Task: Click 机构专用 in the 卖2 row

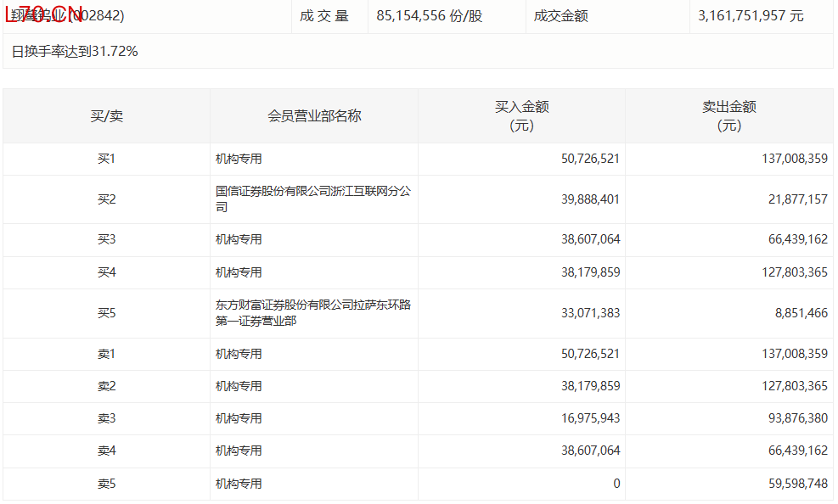Action: [239, 386]
